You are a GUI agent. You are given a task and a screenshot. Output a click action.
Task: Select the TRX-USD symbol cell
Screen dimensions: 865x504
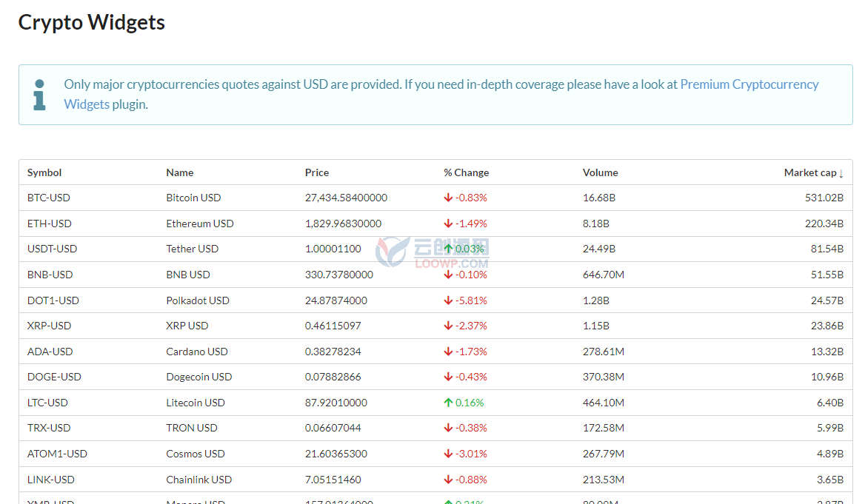pyautogui.click(x=49, y=428)
